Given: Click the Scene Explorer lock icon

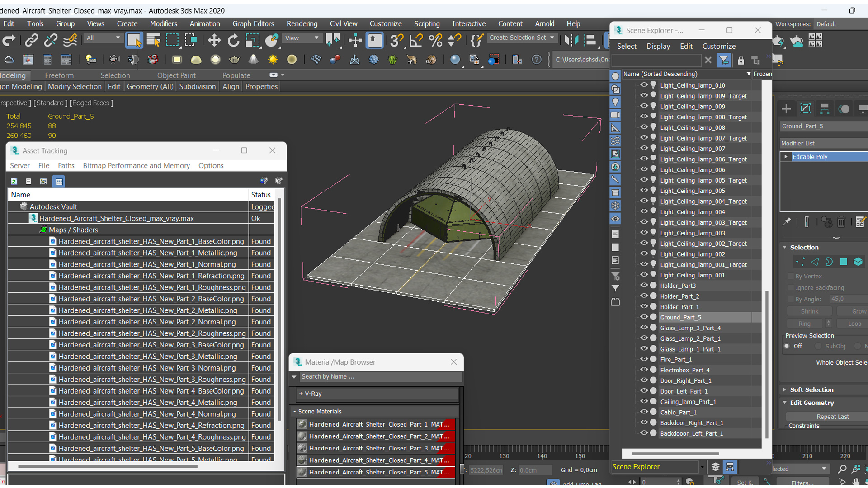Looking at the screenshot, I should click(x=741, y=60).
